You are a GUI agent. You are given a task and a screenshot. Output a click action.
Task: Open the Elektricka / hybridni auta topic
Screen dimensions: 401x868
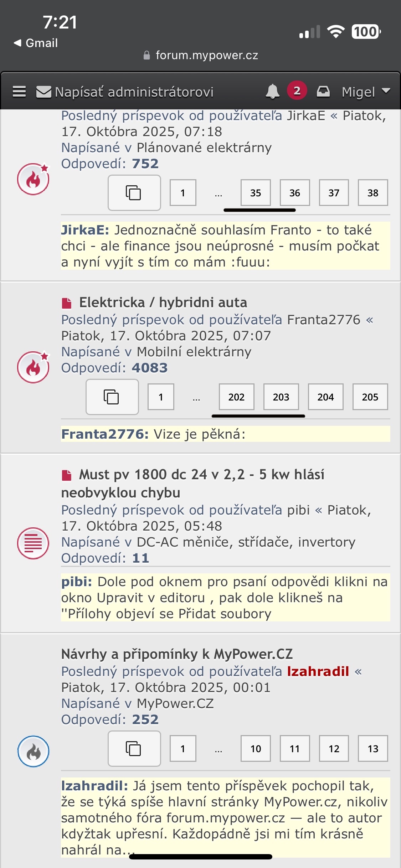click(163, 303)
